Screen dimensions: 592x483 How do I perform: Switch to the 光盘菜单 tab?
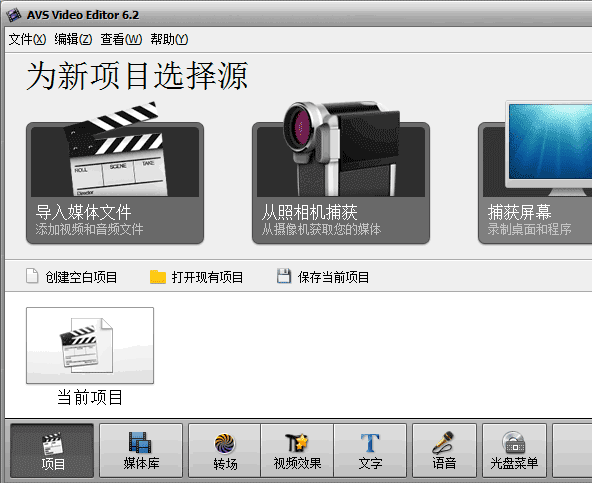(x=514, y=451)
